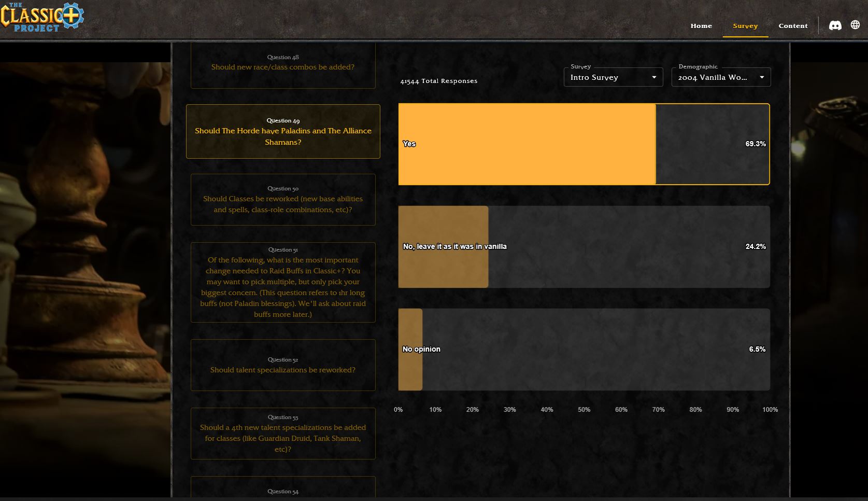The width and height of the screenshot is (868, 501).
Task: Click the 'No, leave it as it was in vanilla' bar
Action: (584, 247)
